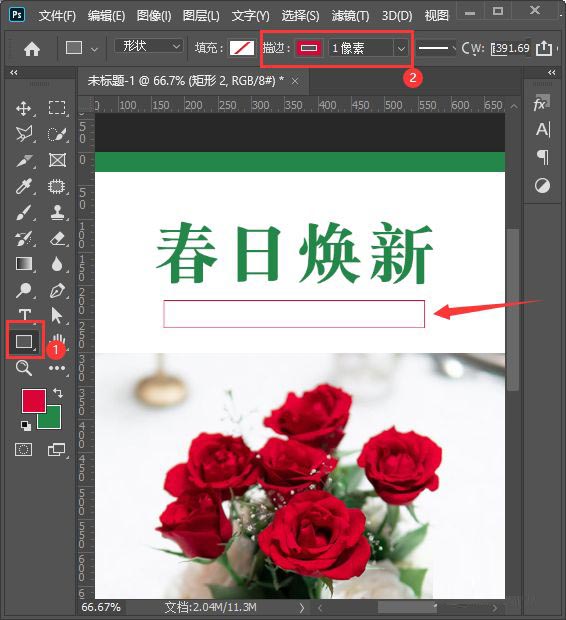Image resolution: width=566 pixels, height=620 pixels.
Task: Select the Eraser tool
Action: pos(57,238)
